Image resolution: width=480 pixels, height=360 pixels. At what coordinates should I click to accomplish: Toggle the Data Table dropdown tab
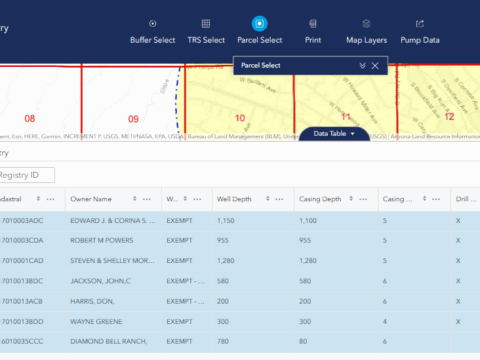point(334,134)
